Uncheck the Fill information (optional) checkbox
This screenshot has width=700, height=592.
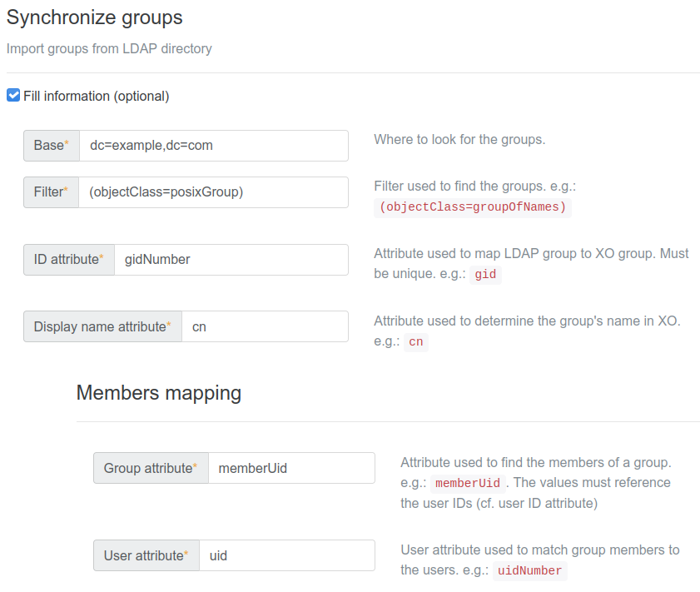click(x=13, y=96)
